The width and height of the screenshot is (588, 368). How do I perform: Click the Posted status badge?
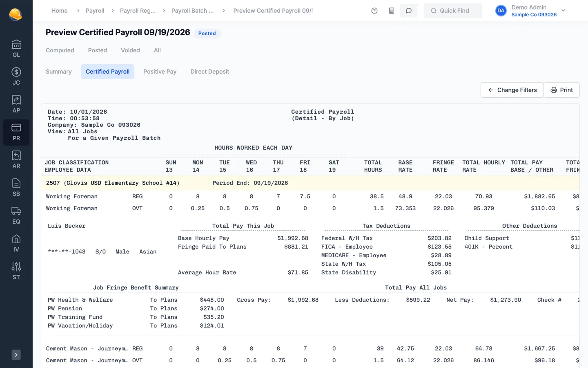click(x=207, y=34)
